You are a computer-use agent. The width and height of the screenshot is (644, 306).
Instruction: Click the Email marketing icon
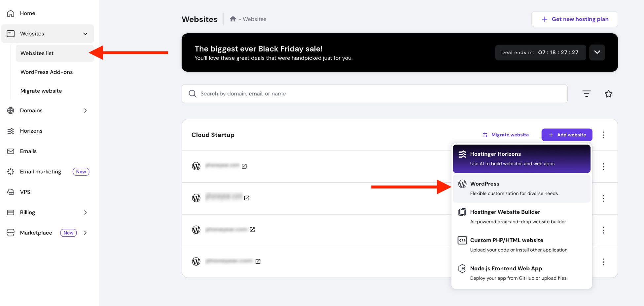tap(11, 172)
